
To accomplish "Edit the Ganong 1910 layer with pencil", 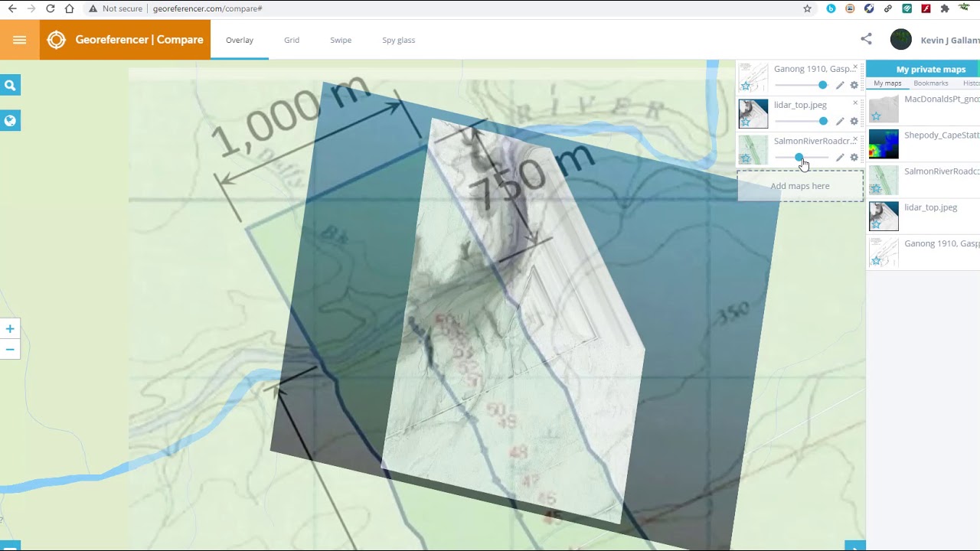I will tap(840, 85).
